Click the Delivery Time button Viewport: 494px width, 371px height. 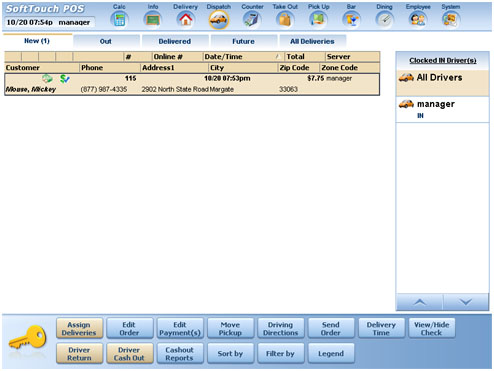point(381,328)
